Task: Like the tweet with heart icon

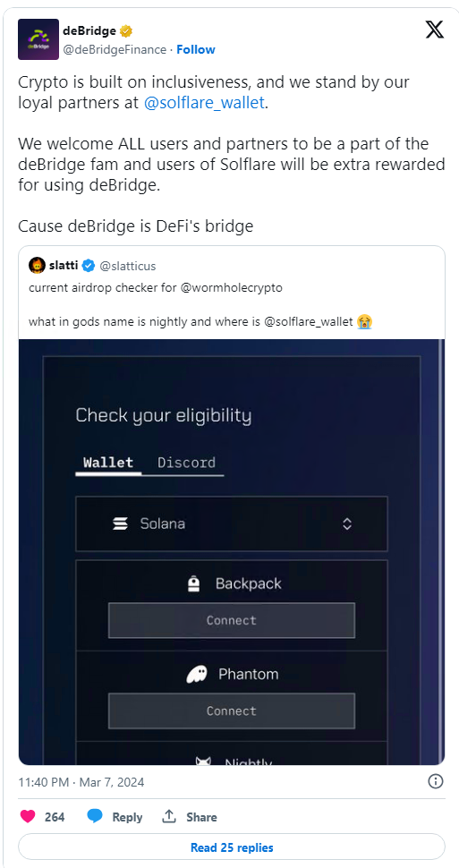Action: tap(28, 816)
